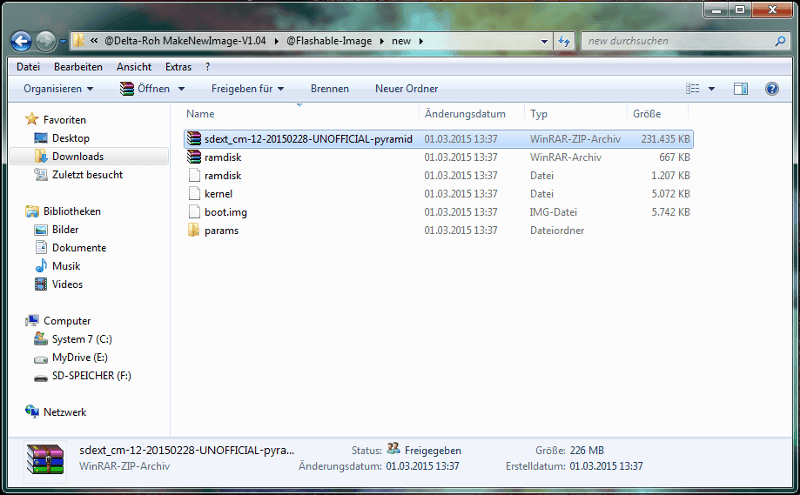Go back with the blue back arrow

click(21, 41)
